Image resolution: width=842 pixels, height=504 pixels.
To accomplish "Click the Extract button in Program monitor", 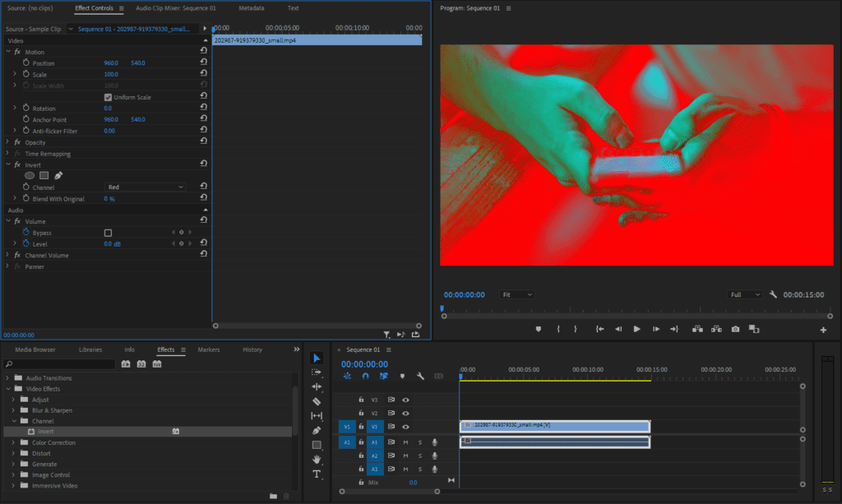I will pyautogui.click(x=716, y=329).
